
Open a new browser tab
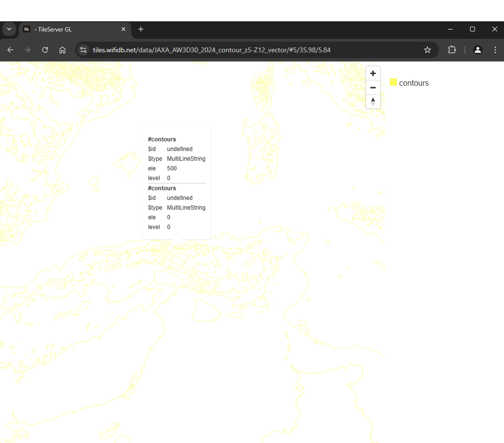(x=141, y=29)
